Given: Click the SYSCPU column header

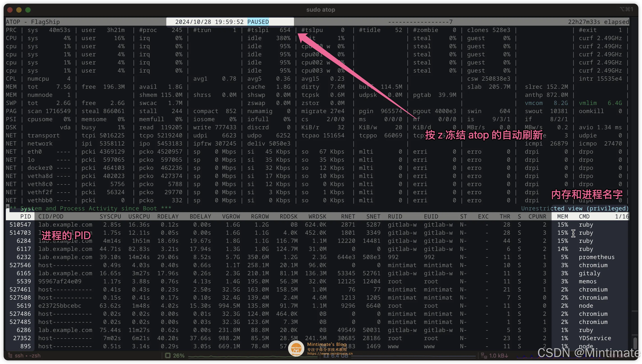Looking at the screenshot, I should tap(110, 216).
